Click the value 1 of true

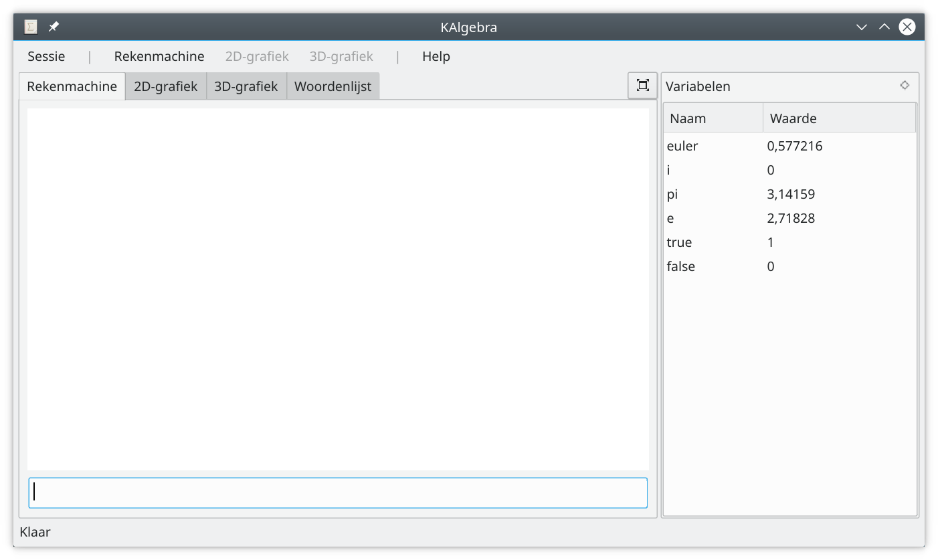pos(771,242)
